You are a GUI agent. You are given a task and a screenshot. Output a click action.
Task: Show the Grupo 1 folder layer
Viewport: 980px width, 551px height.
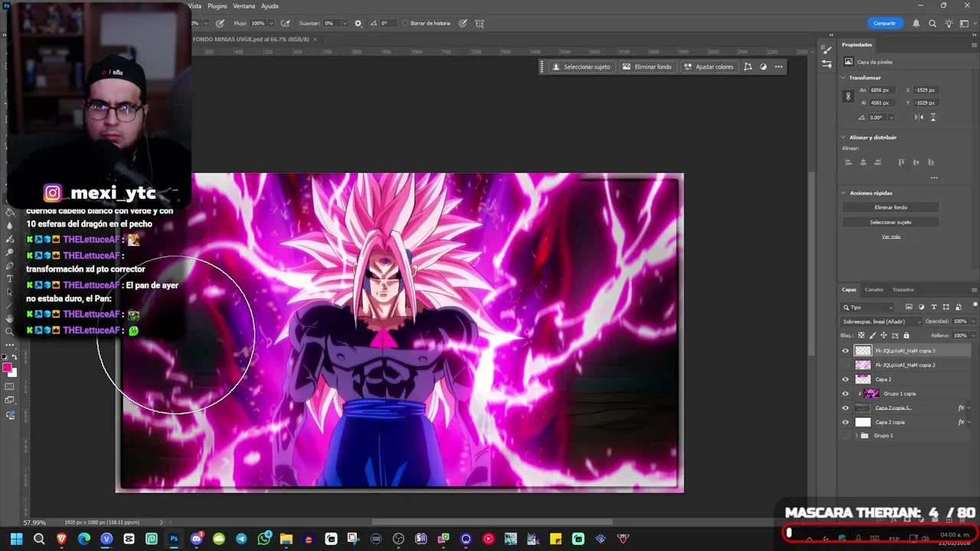(845, 435)
